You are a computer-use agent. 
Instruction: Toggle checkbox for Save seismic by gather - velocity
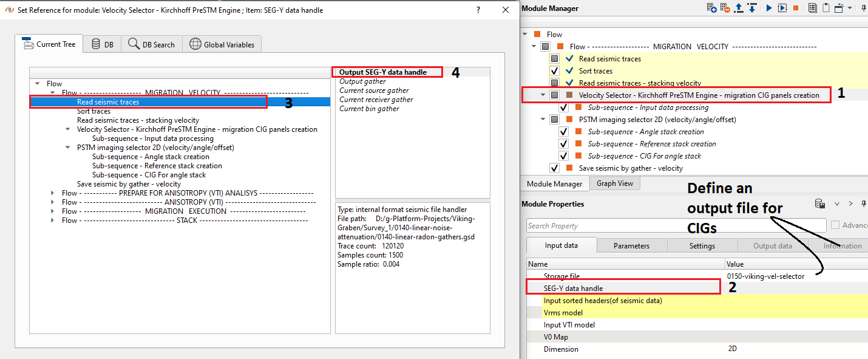[x=554, y=168]
